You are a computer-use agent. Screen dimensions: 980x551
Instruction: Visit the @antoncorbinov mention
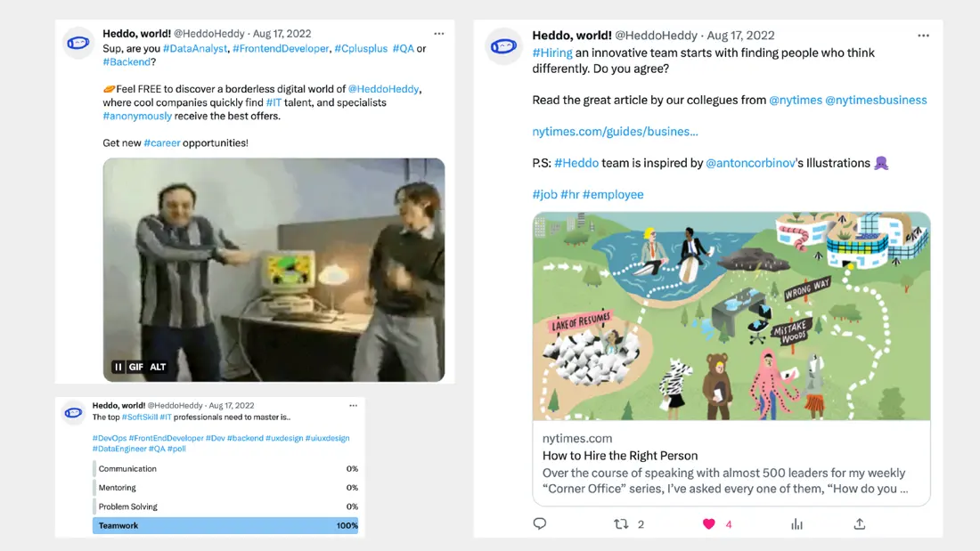(751, 163)
